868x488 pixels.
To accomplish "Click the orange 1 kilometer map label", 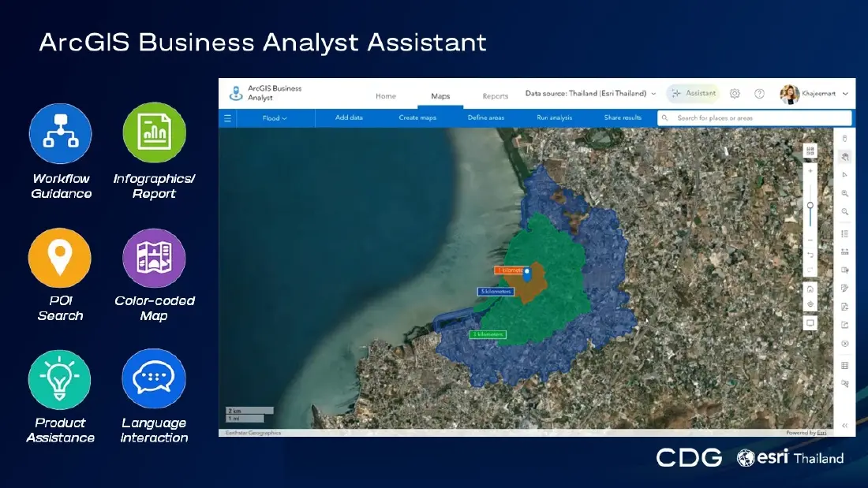I will click(x=510, y=270).
